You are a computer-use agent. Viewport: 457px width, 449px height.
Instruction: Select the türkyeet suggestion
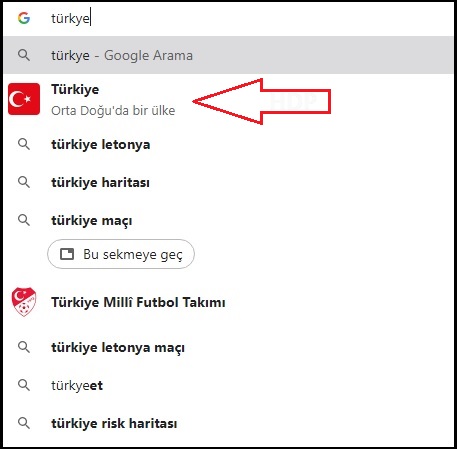[228, 385]
